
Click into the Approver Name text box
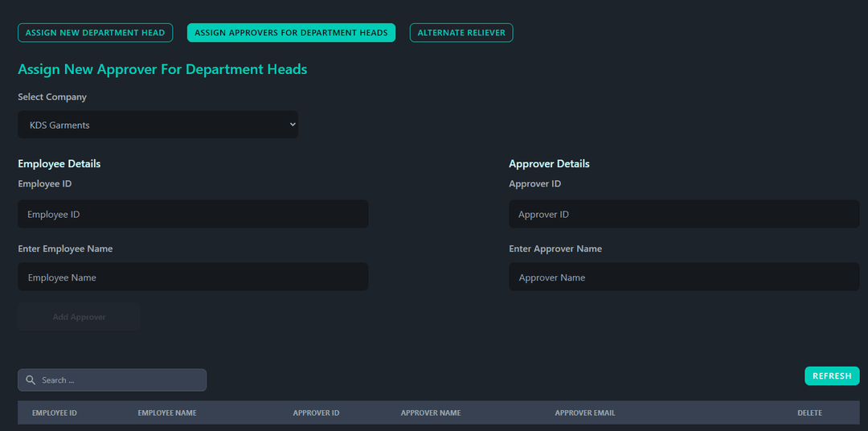pos(684,277)
